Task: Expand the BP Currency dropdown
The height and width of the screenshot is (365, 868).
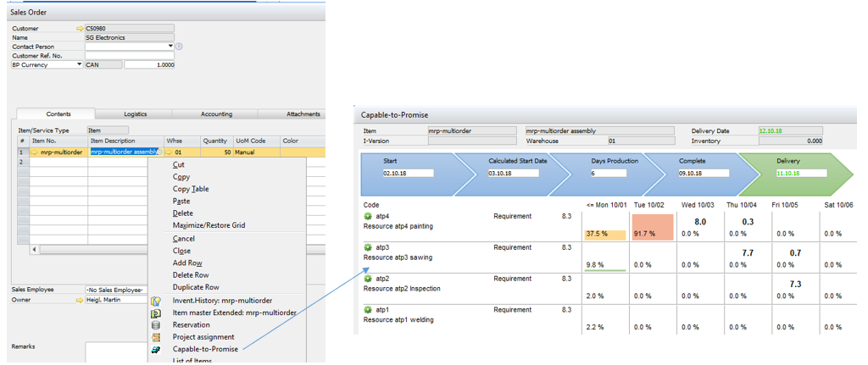Action: pyautogui.click(x=80, y=64)
